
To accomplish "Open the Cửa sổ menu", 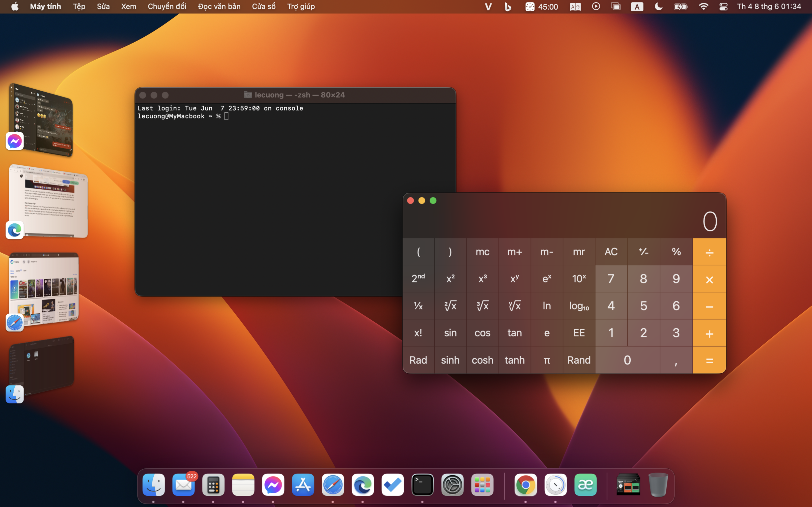I will point(264,6).
